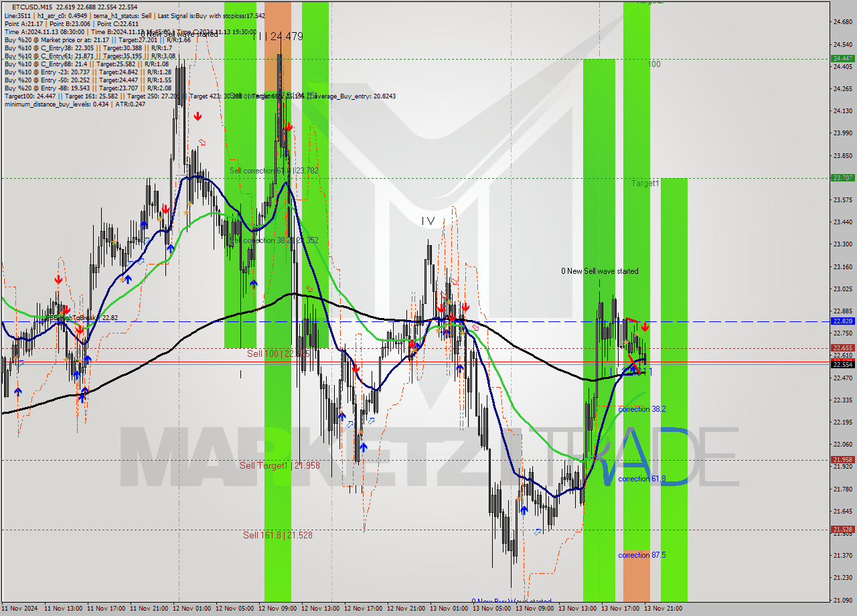Image resolution: width=857 pixels, height=616 pixels.
Task: Select the 'Sell 100 | 22.655' label
Action: pyautogui.click(x=278, y=354)
